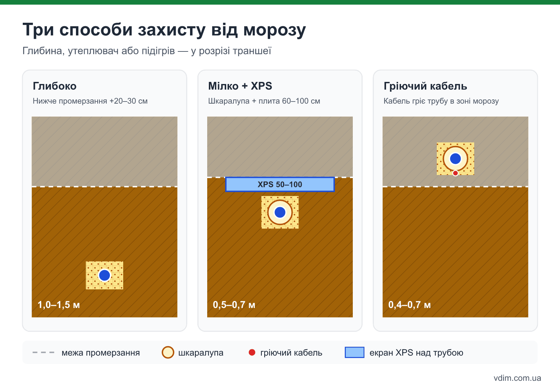Click legend text 'межа промерзання'
The image size is (560, 392).
coord(101,353)
